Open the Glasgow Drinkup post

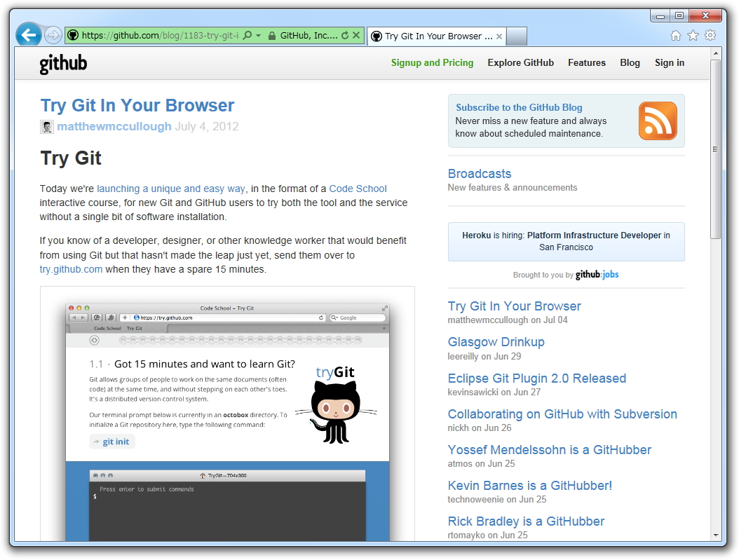click(496, 342)
